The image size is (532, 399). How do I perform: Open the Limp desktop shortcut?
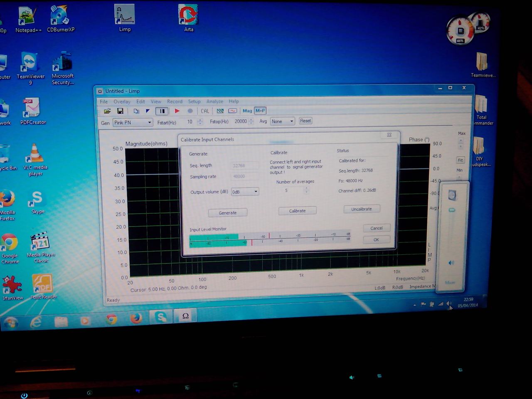(x=125, y=19)
